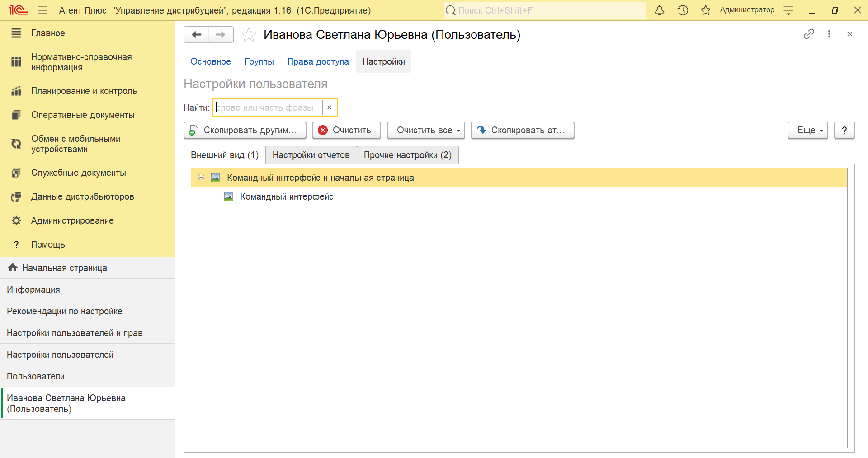The image size is (868, 458).
Task: Click the Главное lines icon
Action: (x=16, y=33)
